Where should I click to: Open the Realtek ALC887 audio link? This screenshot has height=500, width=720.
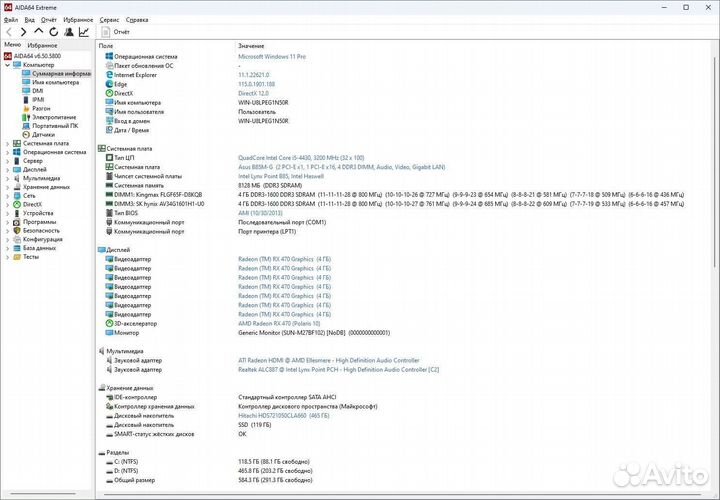pyautogui.click(x=338, y=369)
